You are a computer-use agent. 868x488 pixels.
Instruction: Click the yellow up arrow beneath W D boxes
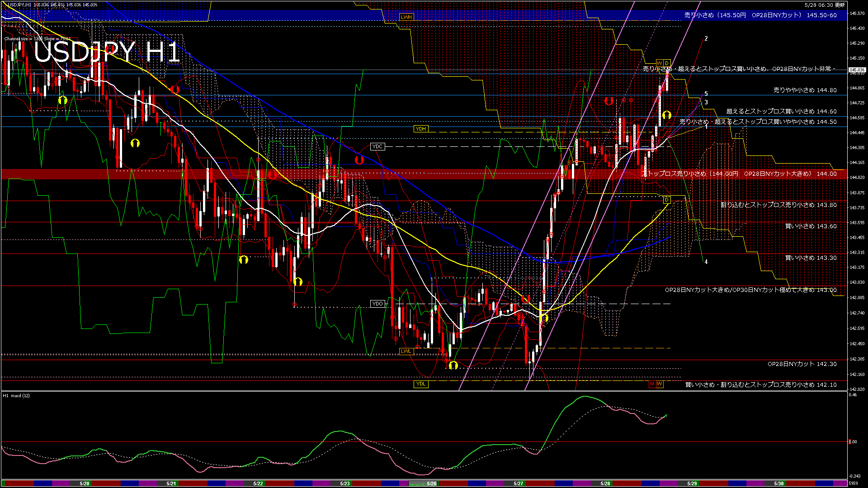[666, 115]
